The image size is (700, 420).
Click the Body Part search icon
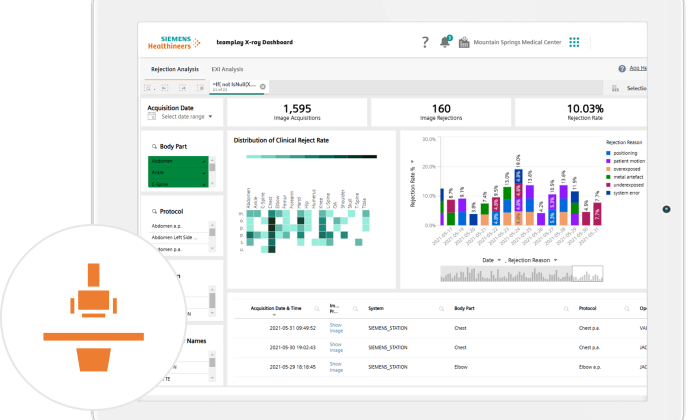pos(152,147)
